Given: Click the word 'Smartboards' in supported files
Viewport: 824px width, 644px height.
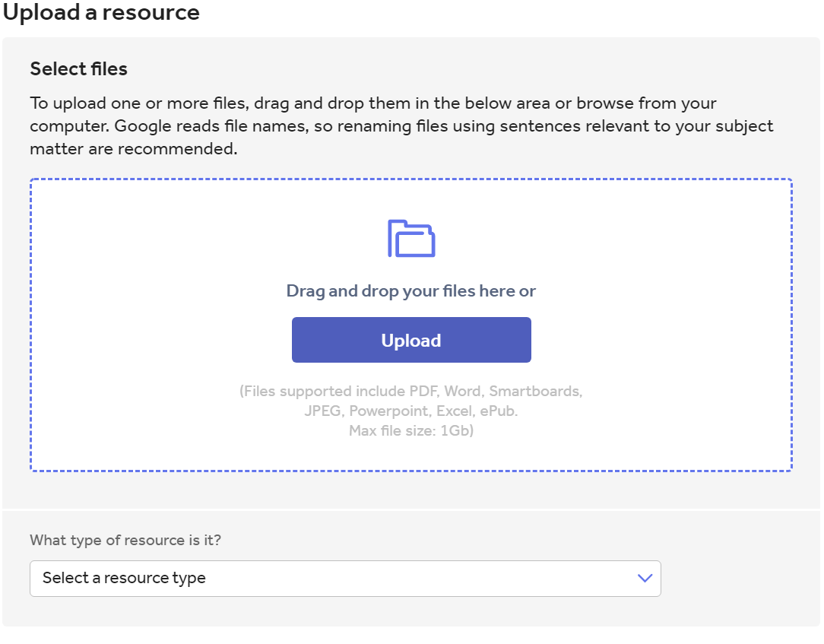Looking at the screenshot, I should [535, 392].
